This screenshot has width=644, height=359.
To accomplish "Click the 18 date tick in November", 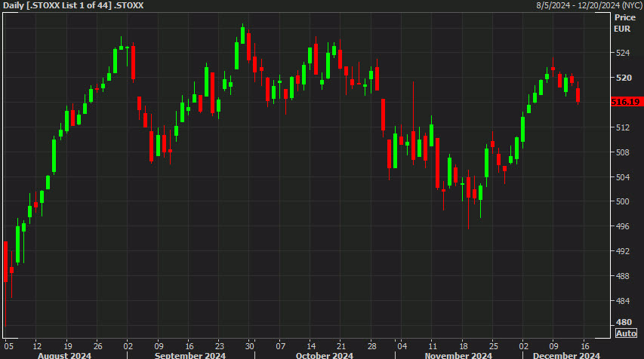I will [x=464, y=346].
